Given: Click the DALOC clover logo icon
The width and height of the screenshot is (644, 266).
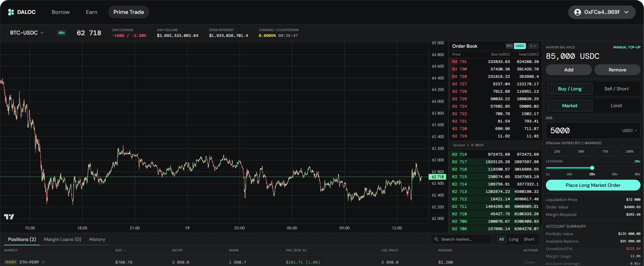Looking at the screenshot, I should click(x=11, y=12).
